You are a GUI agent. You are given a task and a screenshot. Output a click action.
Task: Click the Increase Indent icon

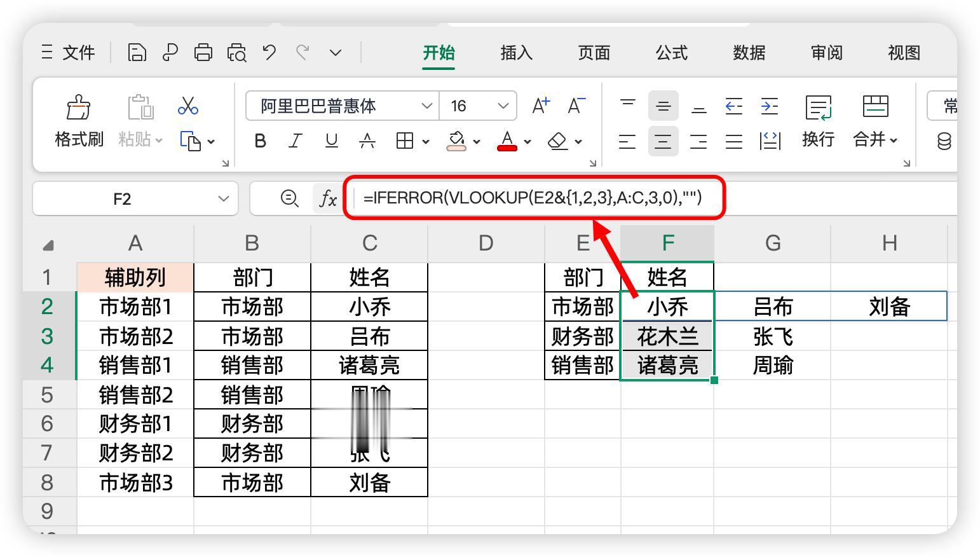click(770, 106)
